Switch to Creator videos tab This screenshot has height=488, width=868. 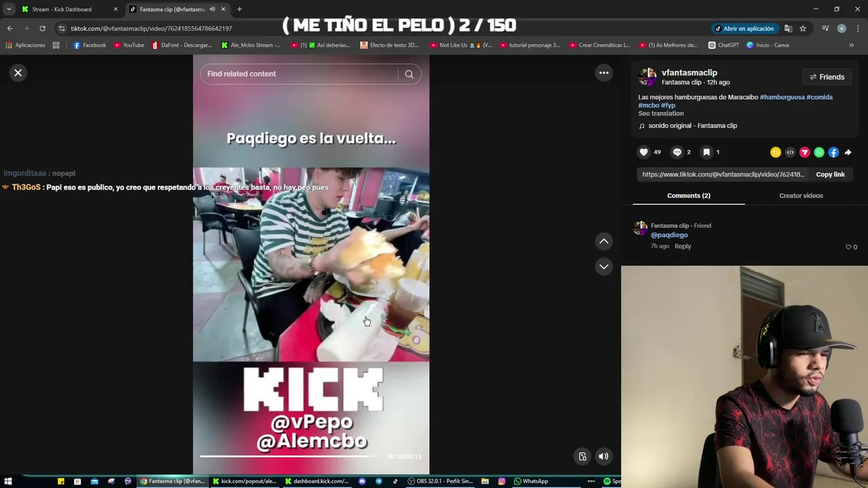pyautogui.click(x=801, y=196)
